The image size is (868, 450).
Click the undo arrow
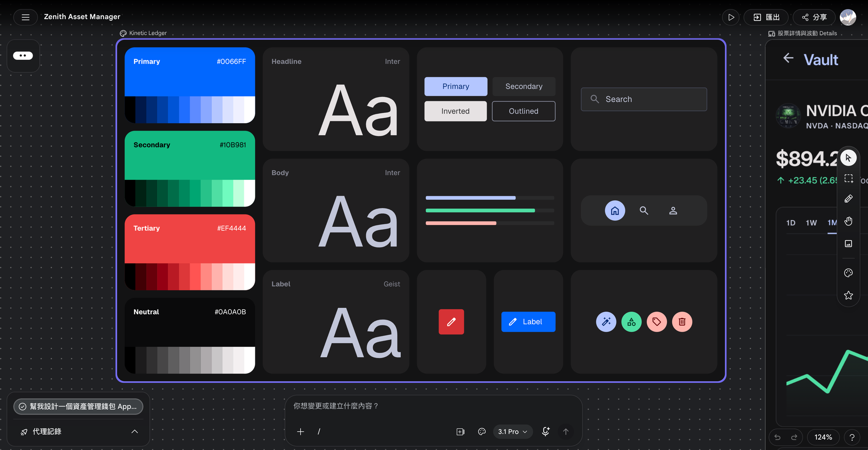(777, 437)
